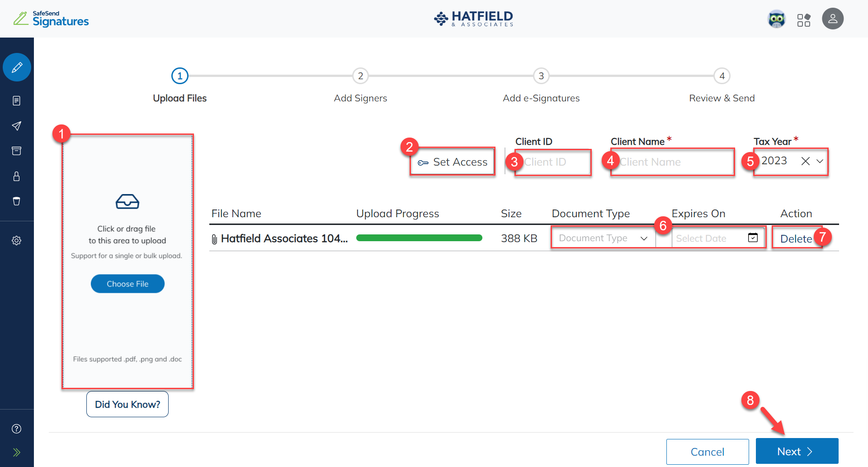Click the pencil signature icon in sidebar
The height and width of the screenshot is (467, 868).
click(x=17, y=67)
